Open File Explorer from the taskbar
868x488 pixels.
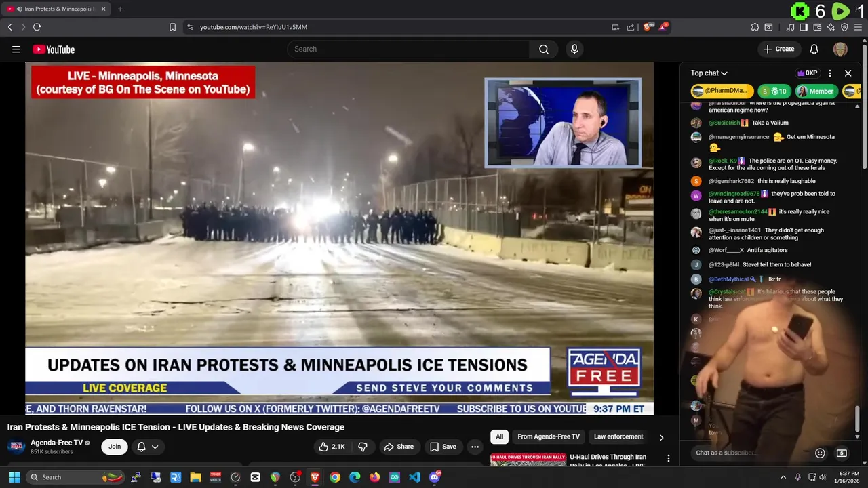(x=195, y=477)
